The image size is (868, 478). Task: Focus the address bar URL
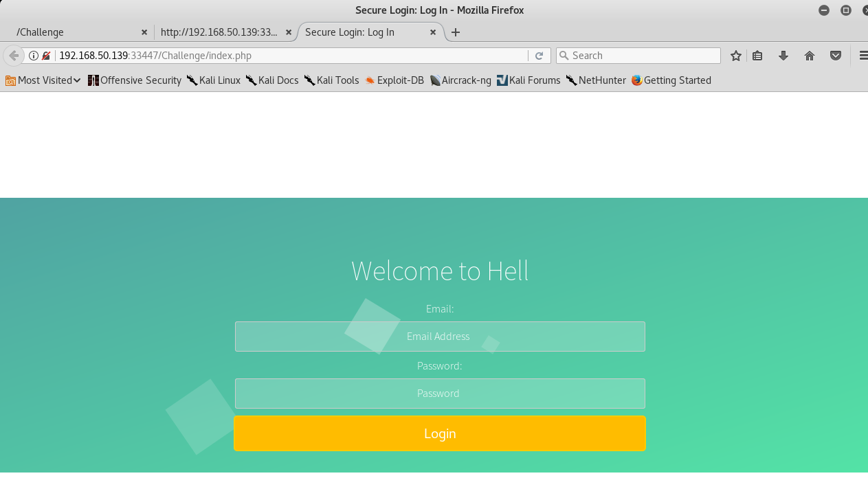pyautogui.click(x=292, y=56)
